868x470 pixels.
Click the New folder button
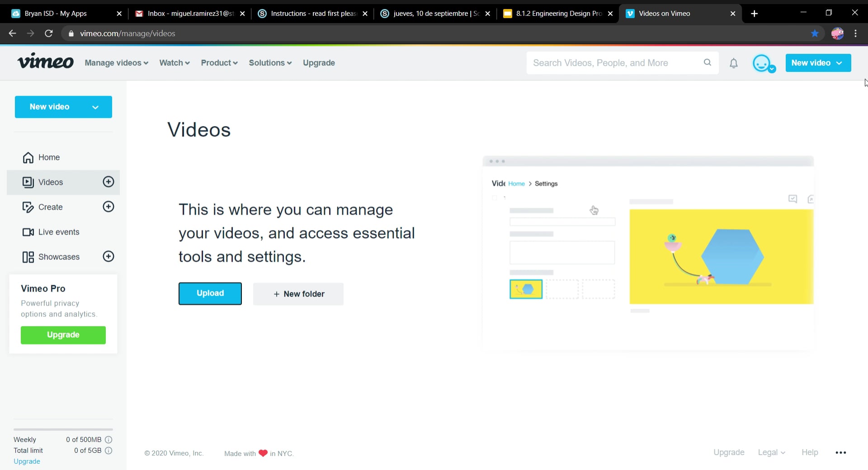(x=298, y=294)
